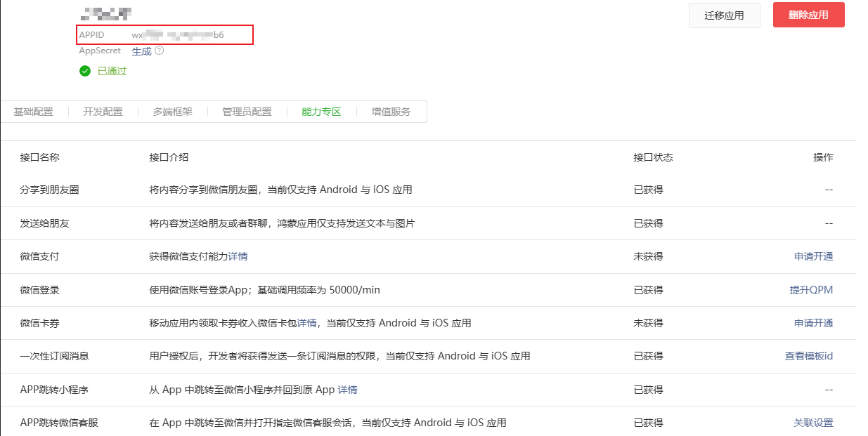
Task: Switch to the 基础配置 tab
Action: click(33, 112)
